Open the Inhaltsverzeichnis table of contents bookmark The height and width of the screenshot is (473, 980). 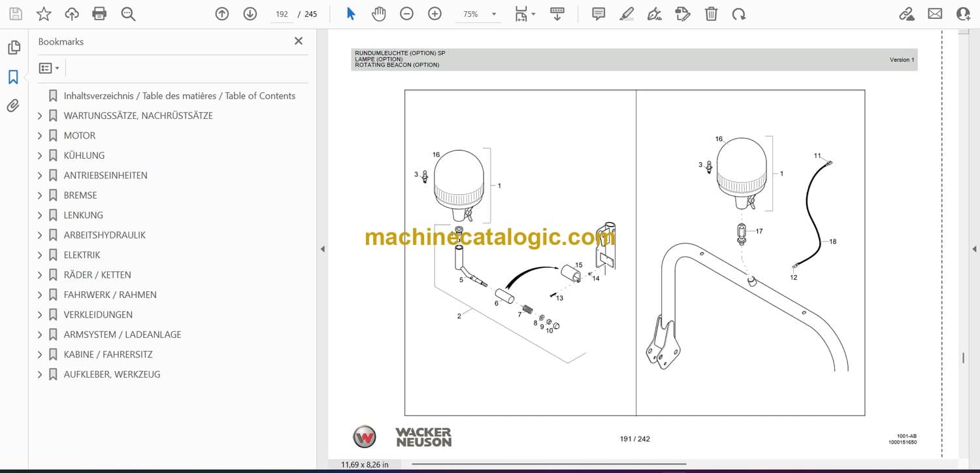click(179, 96)
